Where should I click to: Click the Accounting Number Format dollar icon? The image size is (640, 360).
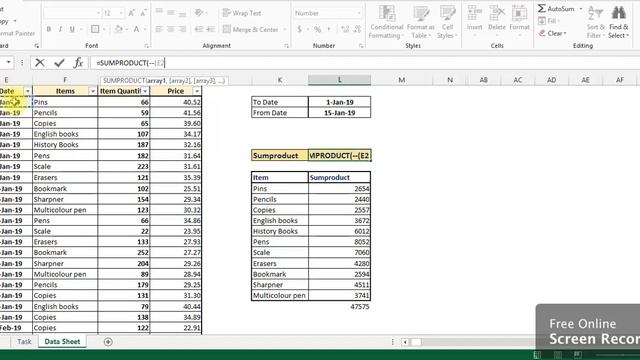[300, 29]
